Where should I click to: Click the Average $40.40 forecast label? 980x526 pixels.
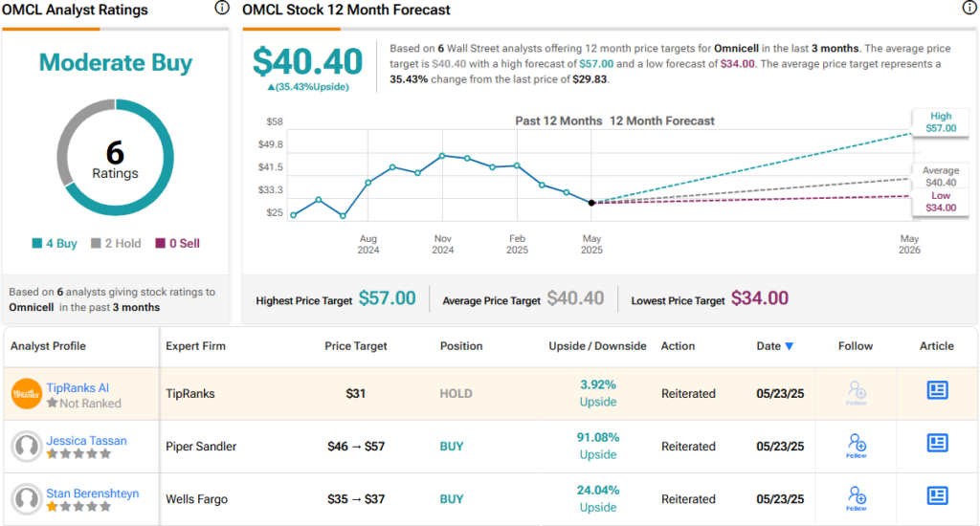click(x=941, y=176)
